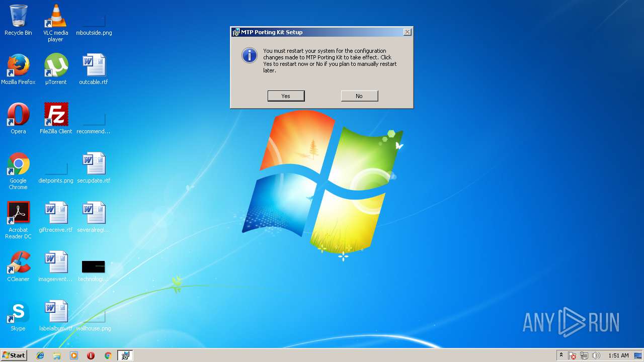This screenshot has height=362, width=644.
Task: Select the Acrobat Reader DC shortcut
Action: [18, 220]
